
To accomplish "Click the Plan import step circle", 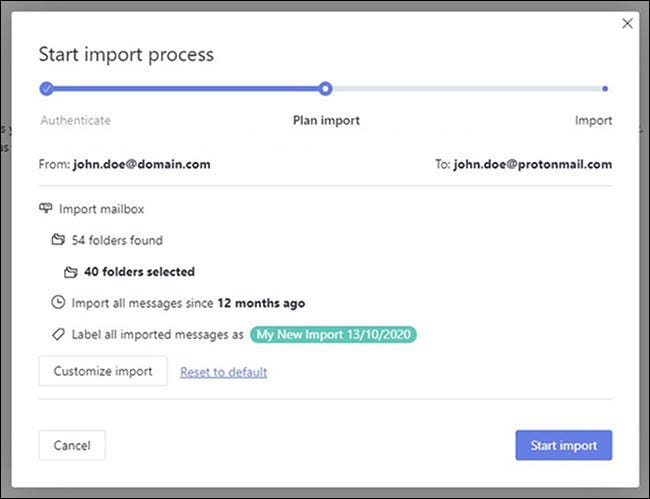I will point(325,89).
